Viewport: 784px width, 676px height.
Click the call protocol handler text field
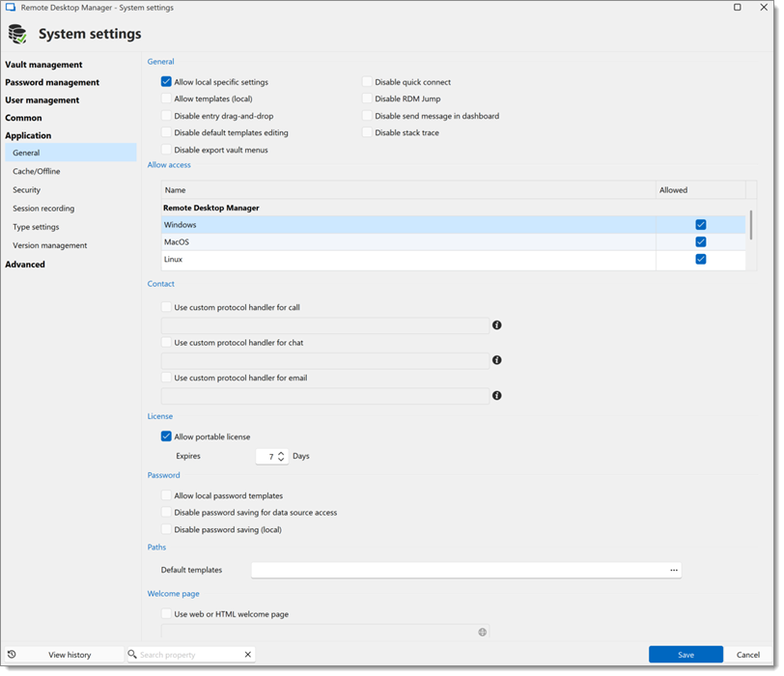click(x=325, y=325)
